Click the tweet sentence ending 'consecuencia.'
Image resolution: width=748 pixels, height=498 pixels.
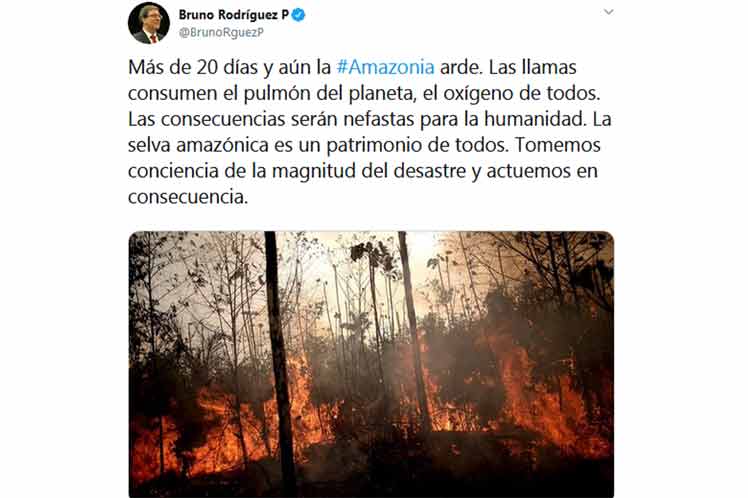click(x=188, y=197)
